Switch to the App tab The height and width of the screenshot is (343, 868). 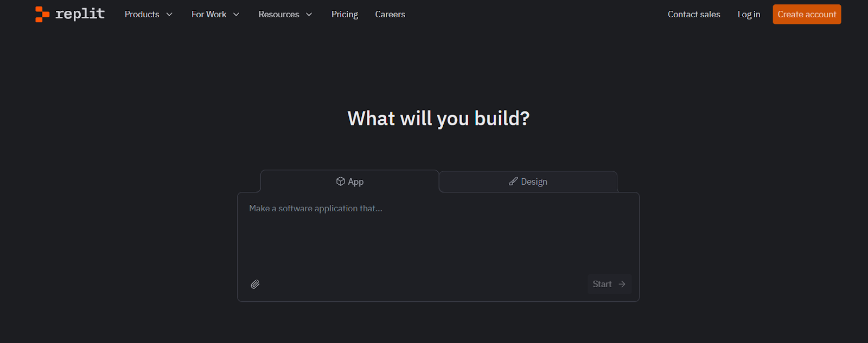(x=355, y=182)
